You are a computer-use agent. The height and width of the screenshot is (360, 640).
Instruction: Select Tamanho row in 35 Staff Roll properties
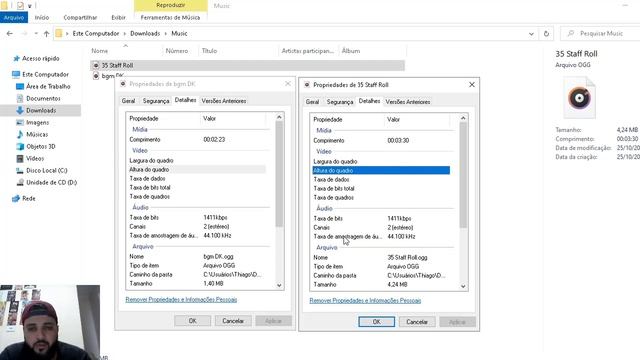tap(381, 284)
